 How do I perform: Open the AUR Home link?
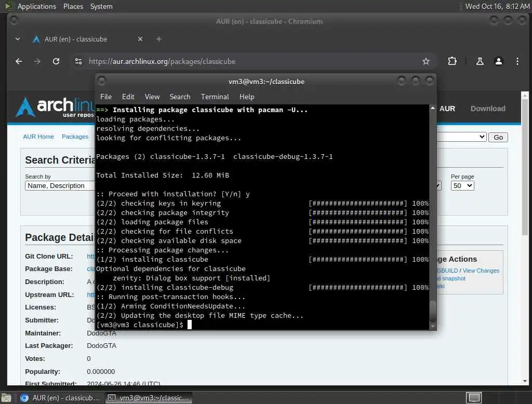pyautogui.click(x=38, y=137)
